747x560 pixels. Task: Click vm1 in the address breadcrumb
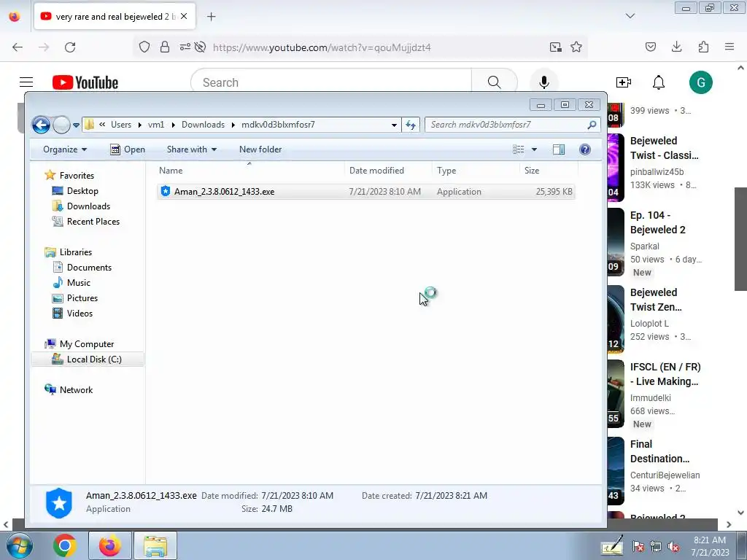click(156, 125)
